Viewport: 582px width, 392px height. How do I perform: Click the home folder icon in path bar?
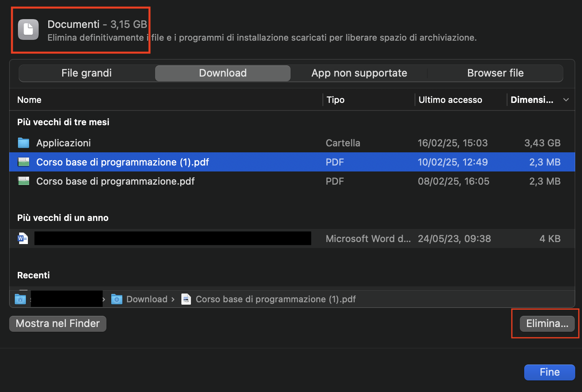20,299
